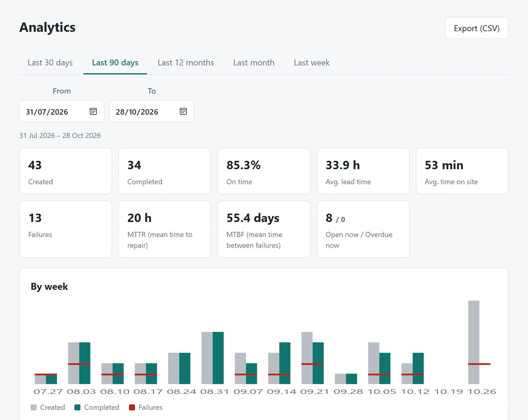Open the Last 12 months tab
The height and width of the screenshot is (420, 528).
186,62
